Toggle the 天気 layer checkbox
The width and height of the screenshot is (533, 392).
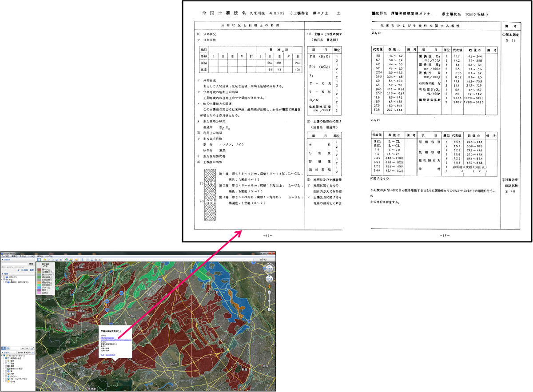pos(6,374)
